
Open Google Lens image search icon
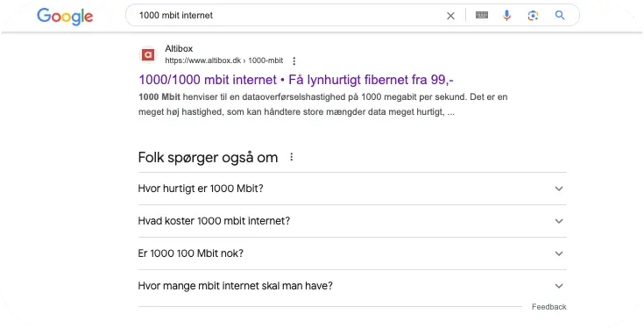(x=533, y=16)
